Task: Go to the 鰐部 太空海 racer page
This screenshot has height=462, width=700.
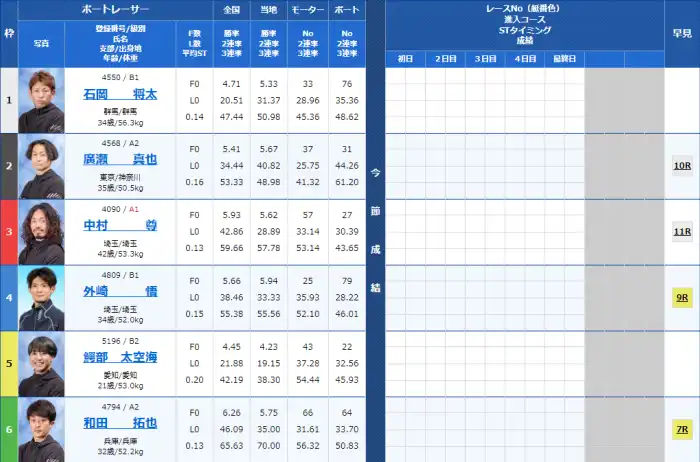Action: tap(120, 358)
